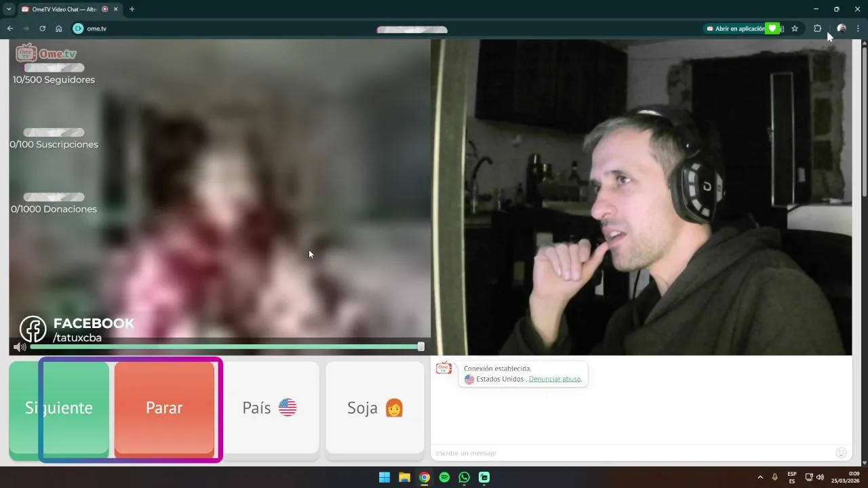Close the OmeTV Video Chat tab

(x=115, y=9)
